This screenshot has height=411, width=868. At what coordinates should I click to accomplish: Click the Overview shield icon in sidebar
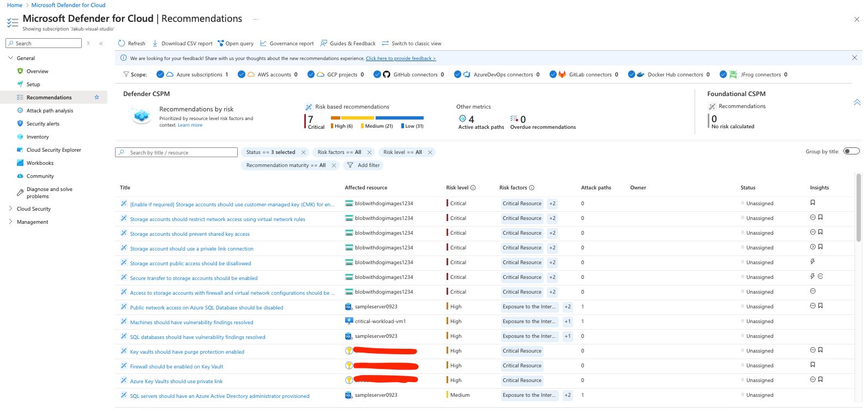point(20,71)
